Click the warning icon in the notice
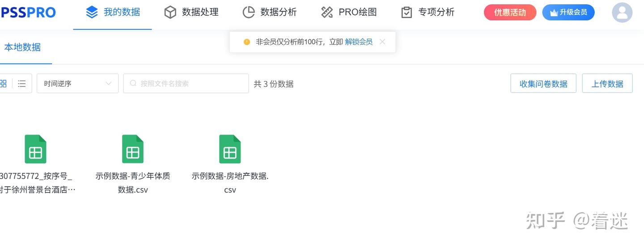Screen dimensions: 644x247 coord(247,42)
